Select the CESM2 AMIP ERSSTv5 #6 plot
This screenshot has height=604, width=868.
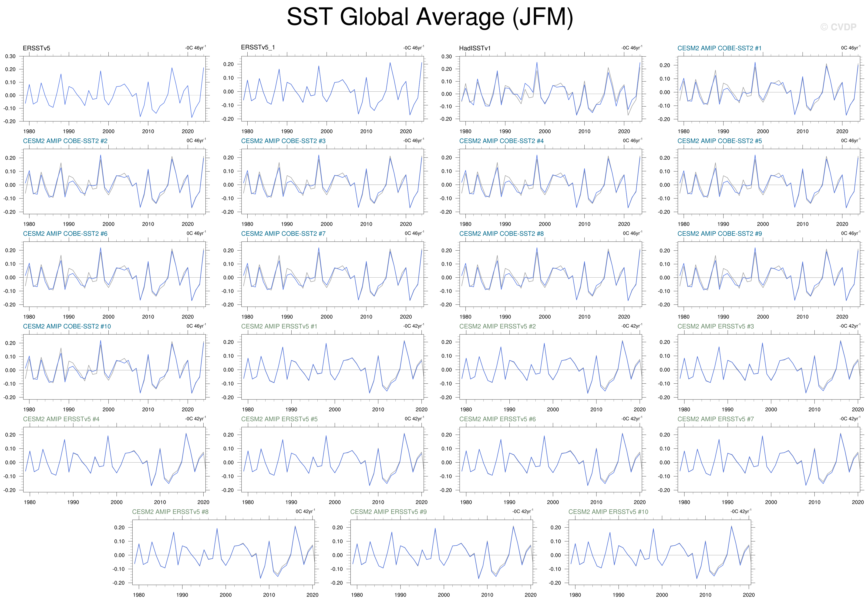tap(550, 459)
